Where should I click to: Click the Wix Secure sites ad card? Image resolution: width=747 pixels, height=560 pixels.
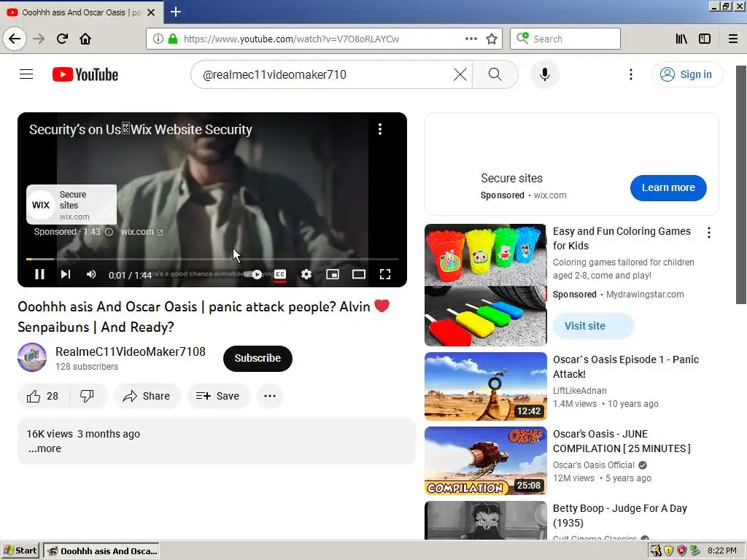pos(71,204)
